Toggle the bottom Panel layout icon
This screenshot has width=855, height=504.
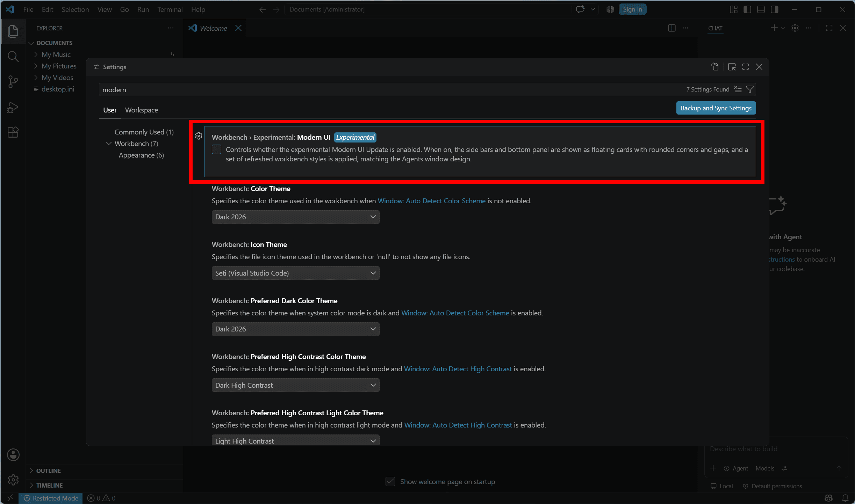761,9
